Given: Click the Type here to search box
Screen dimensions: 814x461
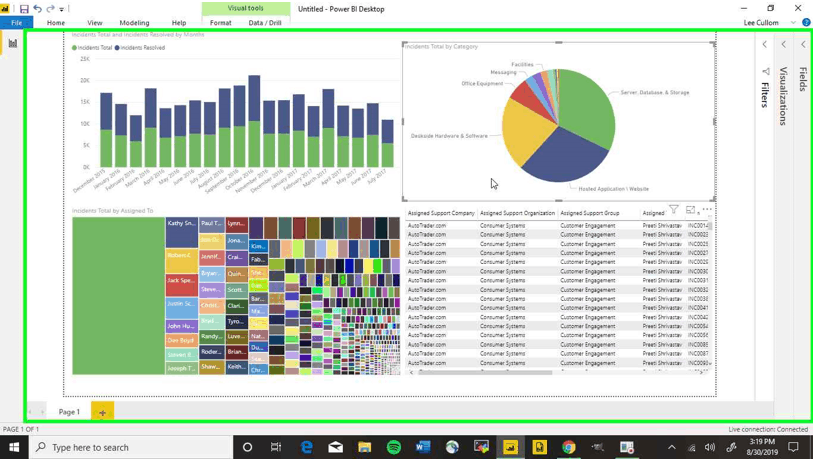Looking at the screenshot, I should [131, 448].
